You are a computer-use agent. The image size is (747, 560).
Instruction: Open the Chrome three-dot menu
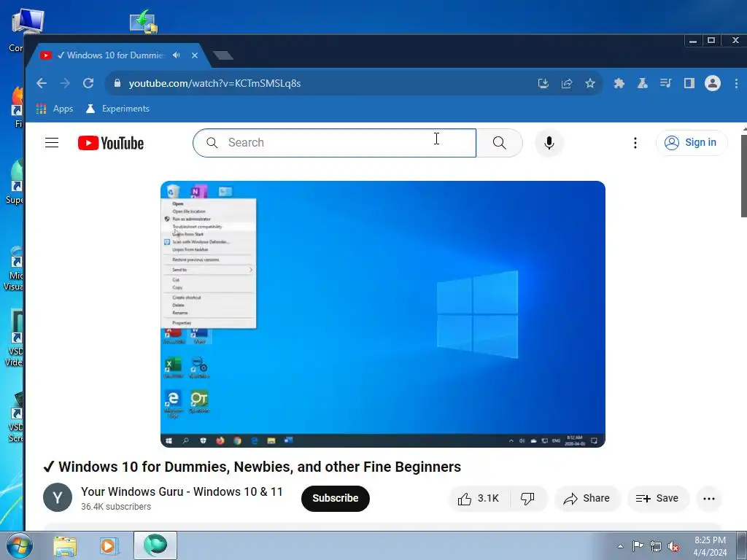736,84
